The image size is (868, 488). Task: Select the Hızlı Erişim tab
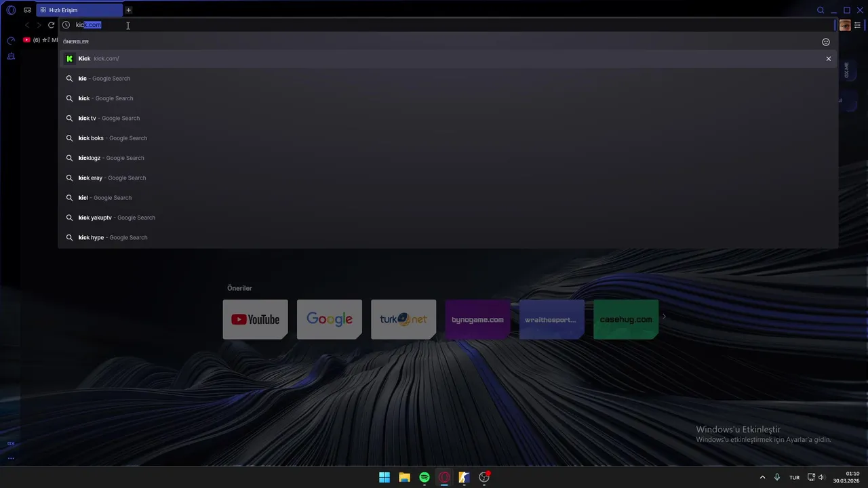[79, 10]
